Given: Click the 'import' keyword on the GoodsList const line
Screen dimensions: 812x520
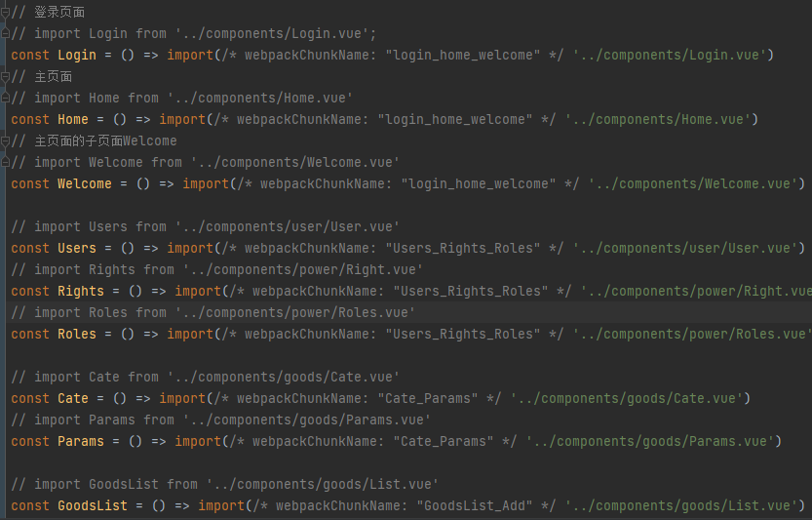Looking at the screenshot, I should coord(221,505).
